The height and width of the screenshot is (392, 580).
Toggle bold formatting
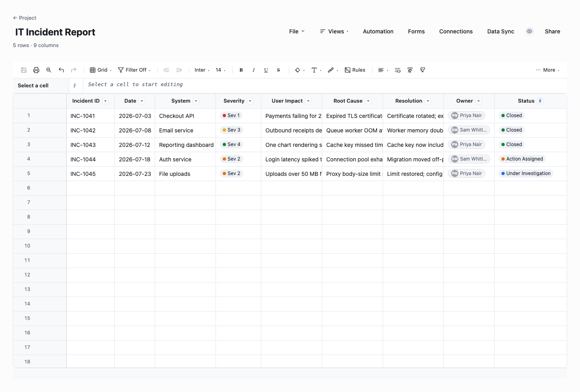click(241, 70)
